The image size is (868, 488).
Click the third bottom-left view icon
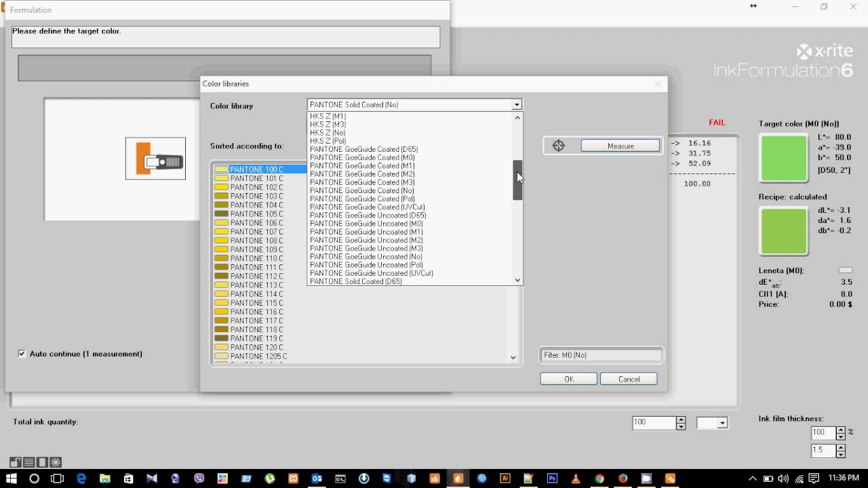[42, 462]
